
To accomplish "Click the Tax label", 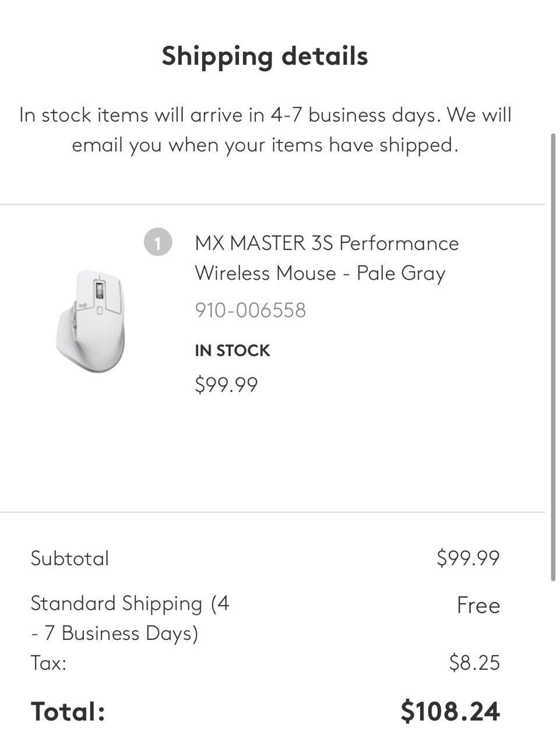I will pos(48,663).
